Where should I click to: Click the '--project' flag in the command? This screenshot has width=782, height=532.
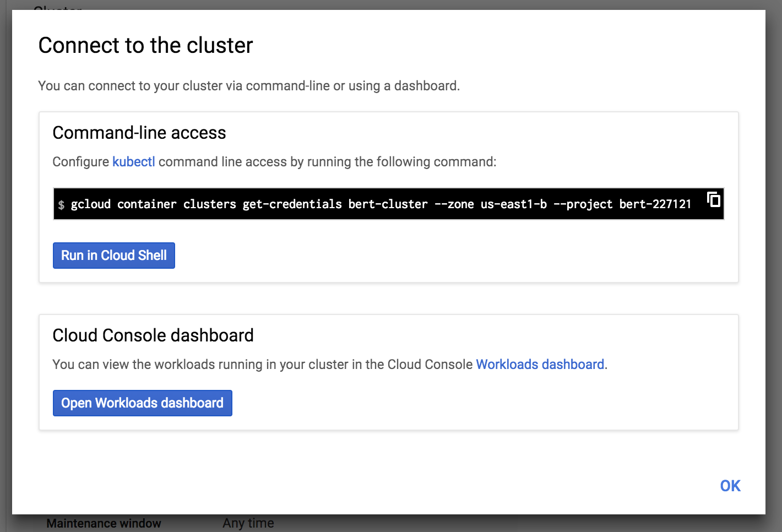coord(583,204)
